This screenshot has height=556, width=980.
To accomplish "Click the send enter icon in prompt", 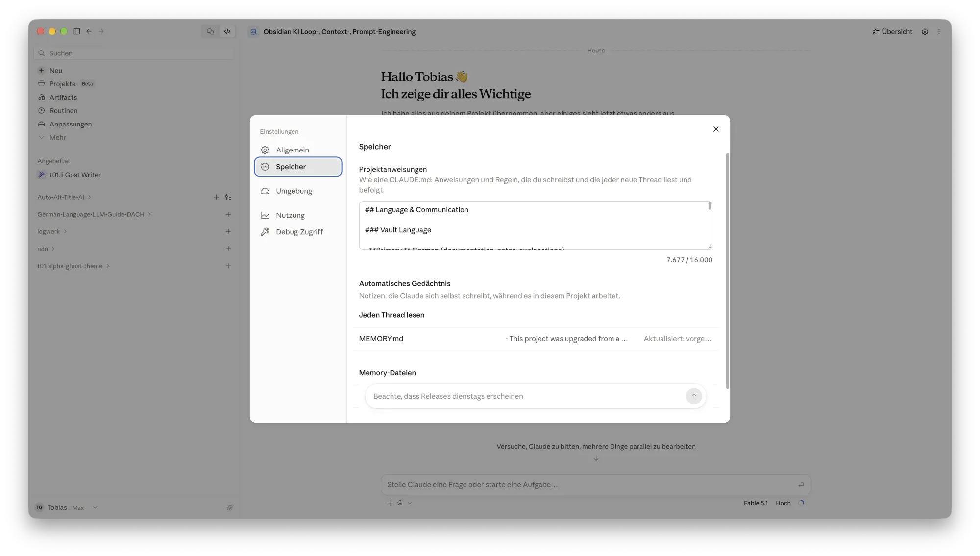I will coord(801,485).
